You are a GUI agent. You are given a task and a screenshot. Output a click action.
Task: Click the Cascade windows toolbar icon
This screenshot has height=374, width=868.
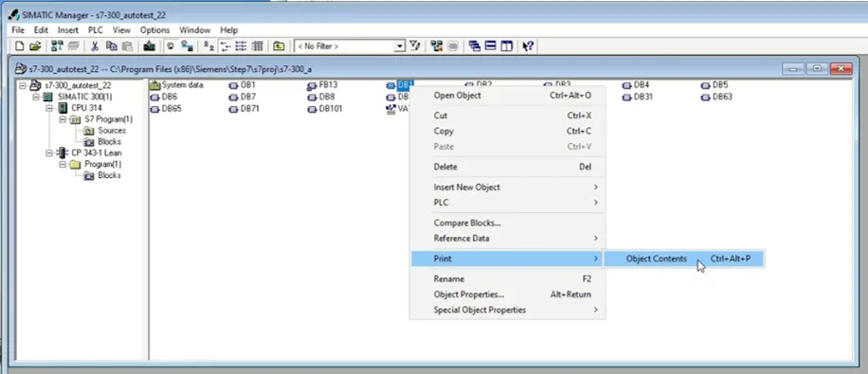(x=475, y=45)
